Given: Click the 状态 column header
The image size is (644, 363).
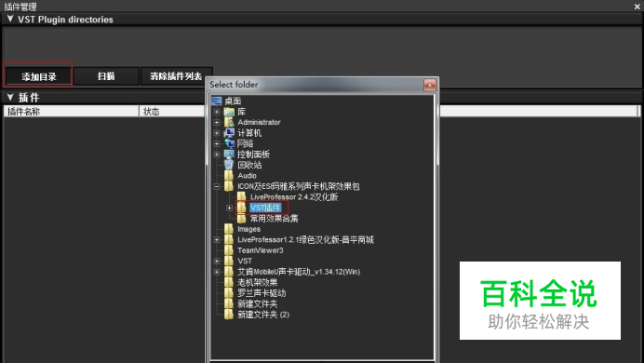Looking at the screenshot, I should 172,112.
